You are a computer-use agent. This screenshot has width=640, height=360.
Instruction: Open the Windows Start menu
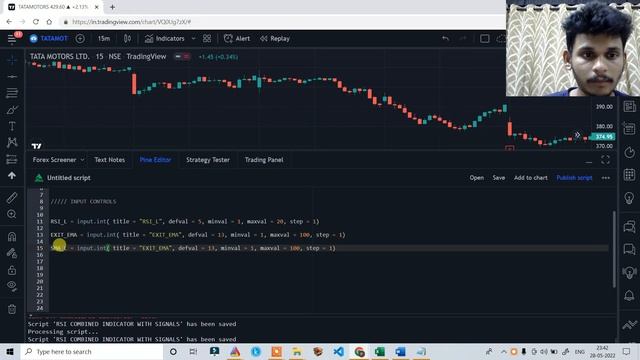[10, 351]
